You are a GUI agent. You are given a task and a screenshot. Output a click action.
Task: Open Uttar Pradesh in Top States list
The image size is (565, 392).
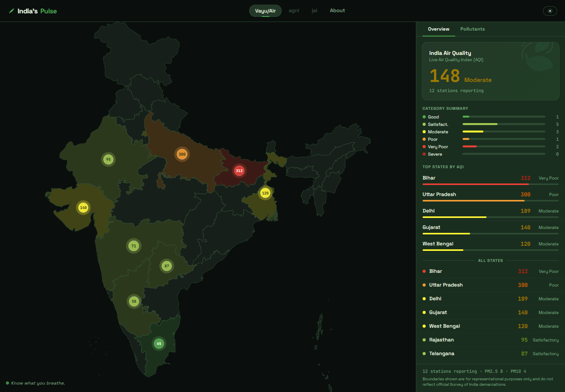(x=490, y=196)
